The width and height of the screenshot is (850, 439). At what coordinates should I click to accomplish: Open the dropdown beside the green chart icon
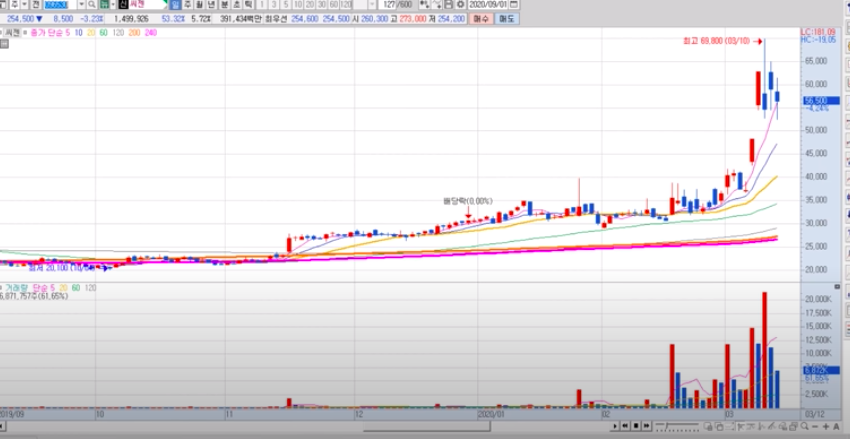[113, 4]
